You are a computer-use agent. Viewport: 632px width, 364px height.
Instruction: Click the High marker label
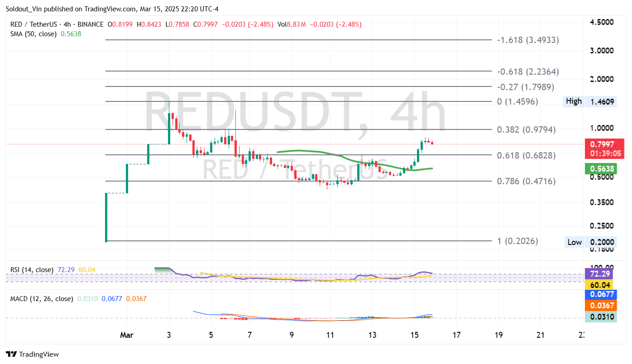[574, 101]
